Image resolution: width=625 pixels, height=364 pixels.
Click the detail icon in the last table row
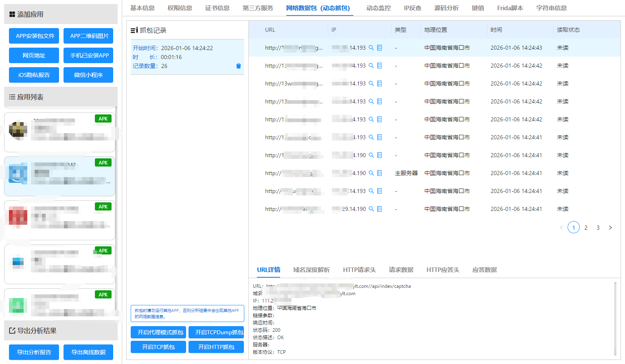(x=379, y=209)
